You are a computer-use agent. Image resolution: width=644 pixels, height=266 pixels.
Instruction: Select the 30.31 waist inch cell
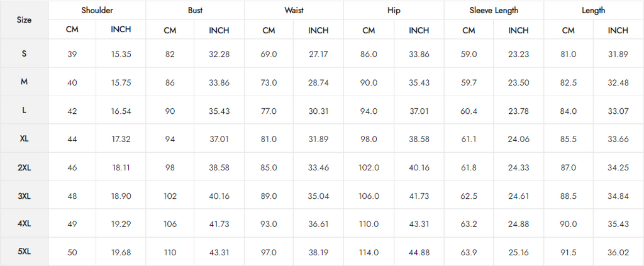click(x=318, y=111)
